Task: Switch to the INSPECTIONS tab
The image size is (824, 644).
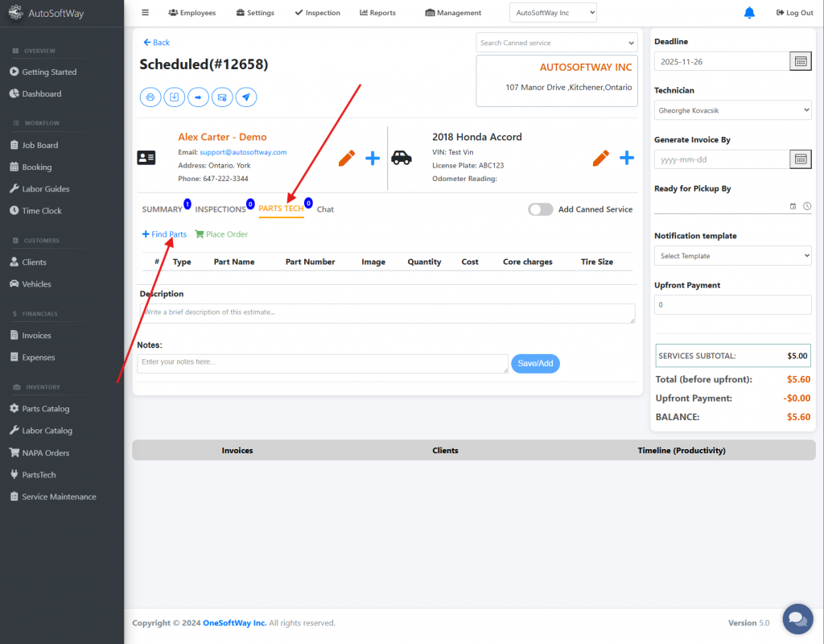Action: tap(220, 209)
